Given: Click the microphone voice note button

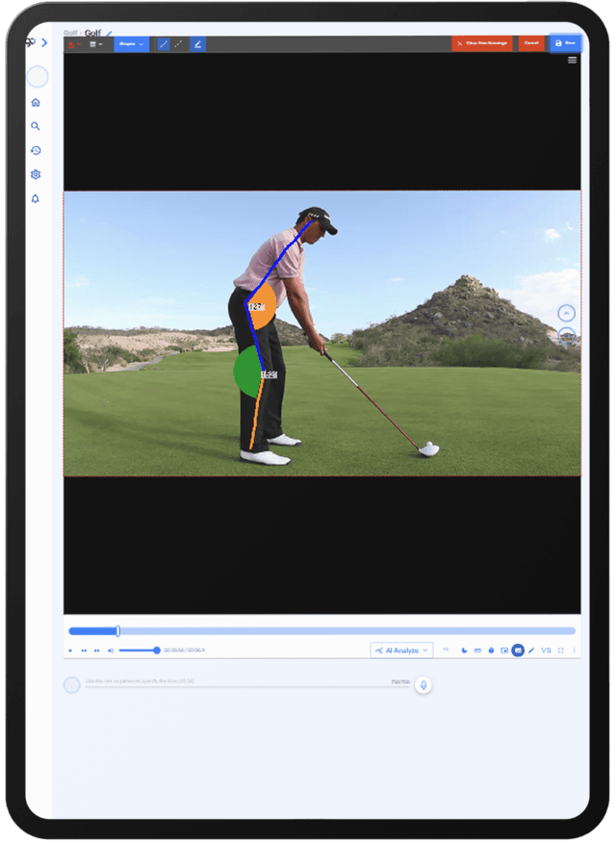Looking at the screenshot, I should click(423, 685).
